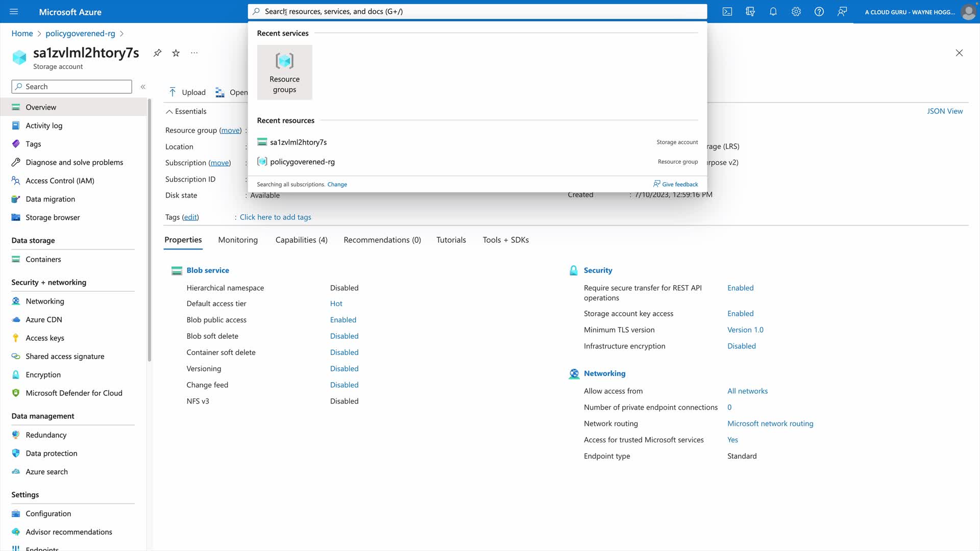This screenshot has width=980, height=551.
Task: Open Resource groups recent service tile
Action: [284, 72]
